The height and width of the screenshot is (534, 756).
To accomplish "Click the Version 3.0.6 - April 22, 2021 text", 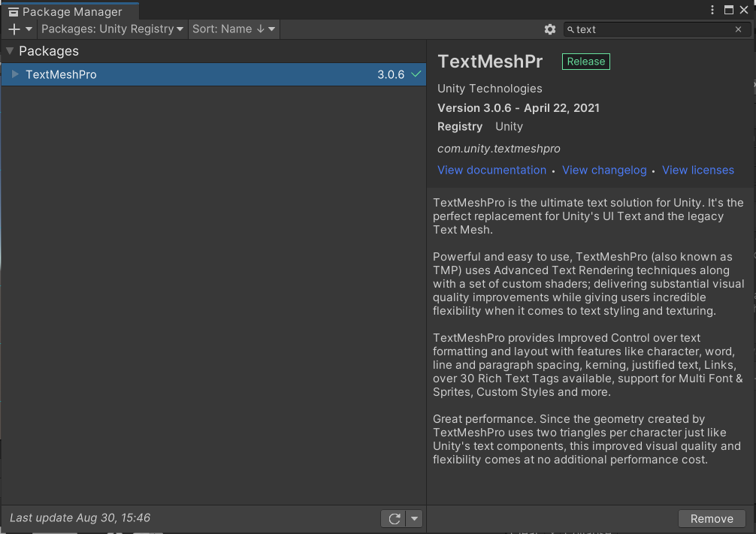I will pos(519,108).
